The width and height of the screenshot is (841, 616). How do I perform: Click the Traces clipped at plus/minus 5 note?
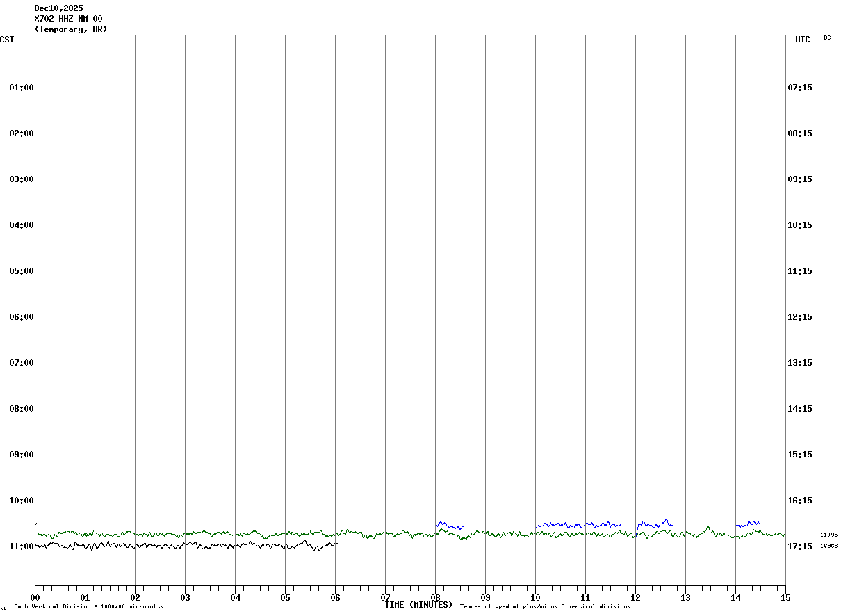545,606
